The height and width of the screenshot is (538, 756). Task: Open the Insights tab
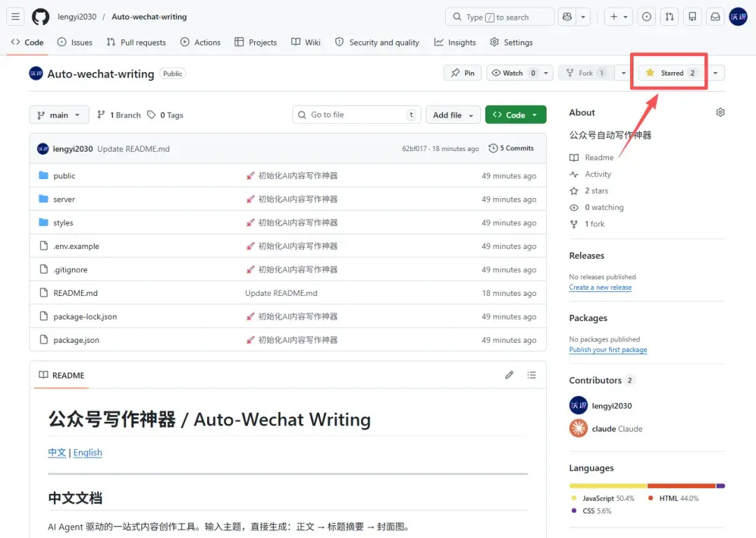click(455, 43)
